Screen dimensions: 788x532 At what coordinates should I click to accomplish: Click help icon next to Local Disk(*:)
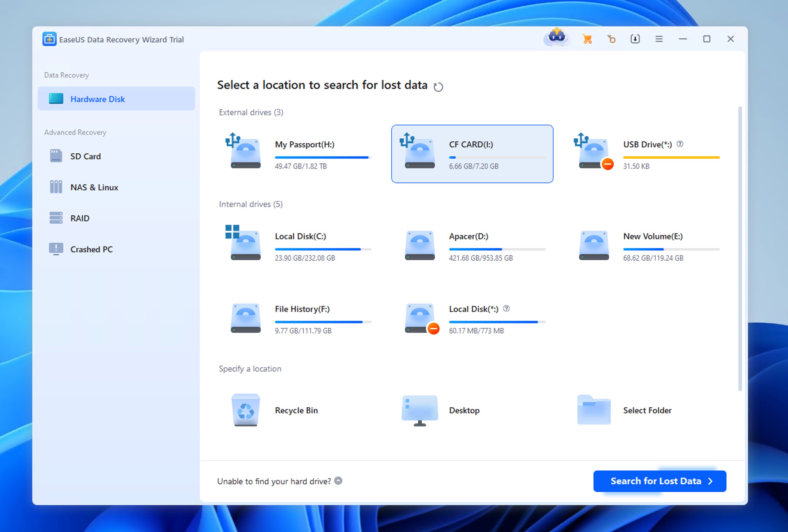[x=506, y=309]
